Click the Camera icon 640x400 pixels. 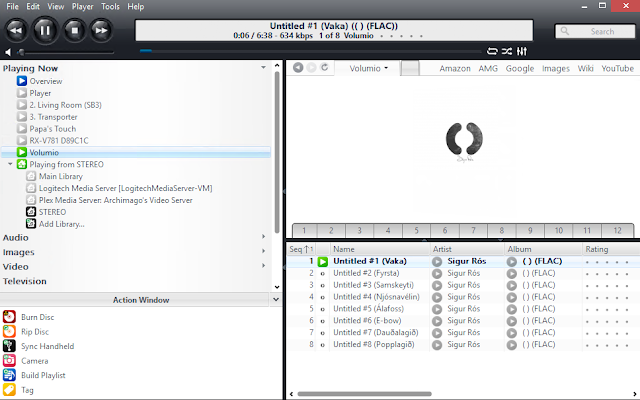coord(9,360)
